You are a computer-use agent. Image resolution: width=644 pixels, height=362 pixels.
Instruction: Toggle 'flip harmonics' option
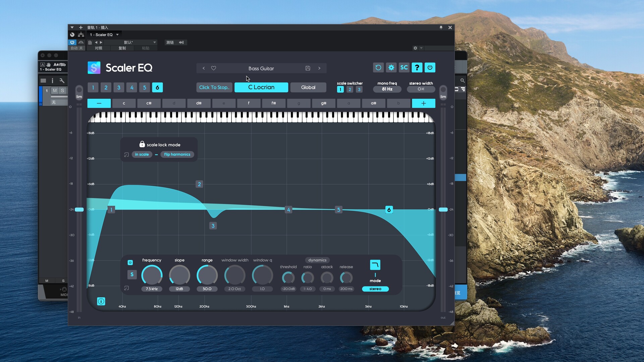[x=177, y=155]
